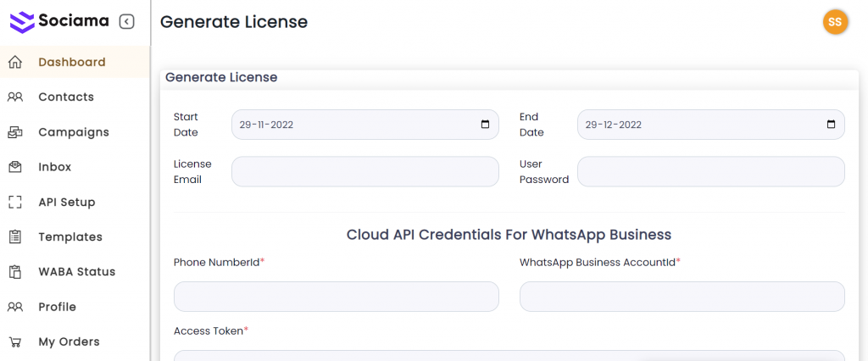
Task: Click the Phone NumberId input field
Action: [336, 297]
